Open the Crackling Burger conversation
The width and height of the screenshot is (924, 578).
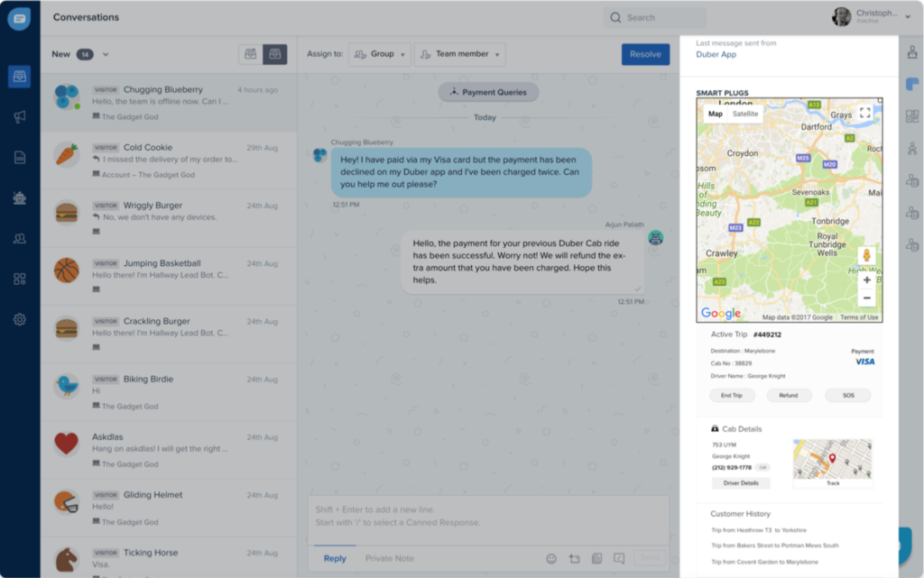169,334
